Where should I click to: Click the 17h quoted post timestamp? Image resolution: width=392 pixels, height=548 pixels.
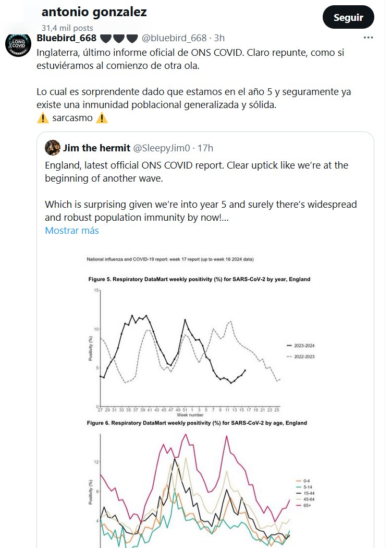pyautogui.click(x=205, y=148)
